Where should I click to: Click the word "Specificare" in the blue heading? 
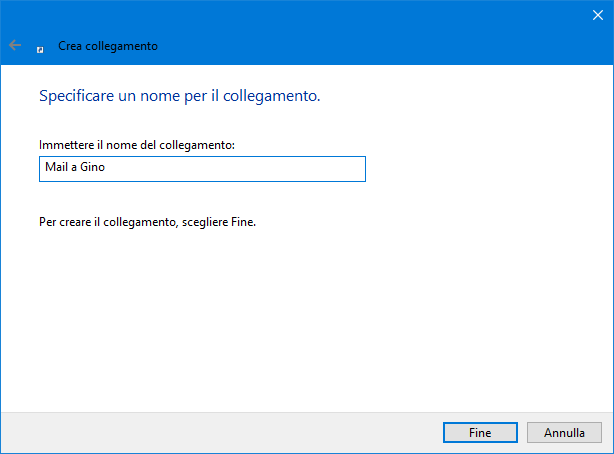(x=77, y=97)
